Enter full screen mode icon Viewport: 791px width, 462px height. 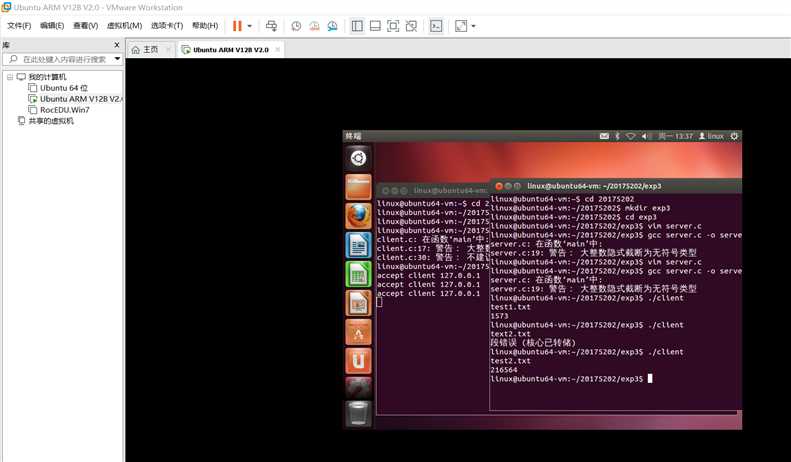(393, 26)
